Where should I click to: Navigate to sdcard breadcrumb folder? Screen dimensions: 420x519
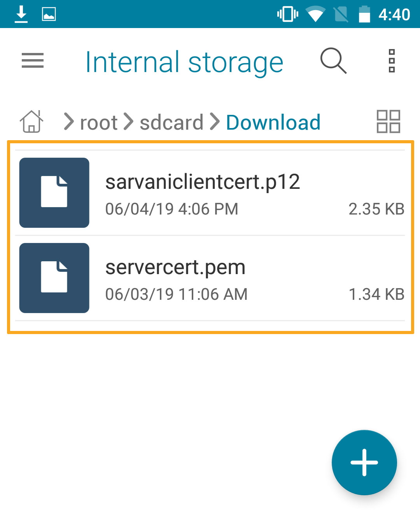171,123
